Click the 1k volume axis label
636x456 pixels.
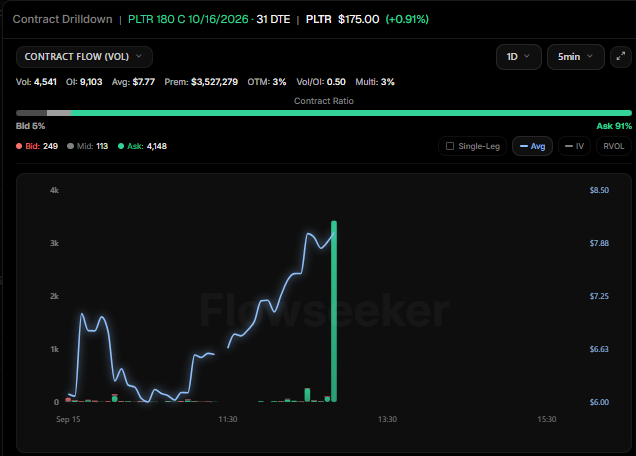click(x=54, y=349)
